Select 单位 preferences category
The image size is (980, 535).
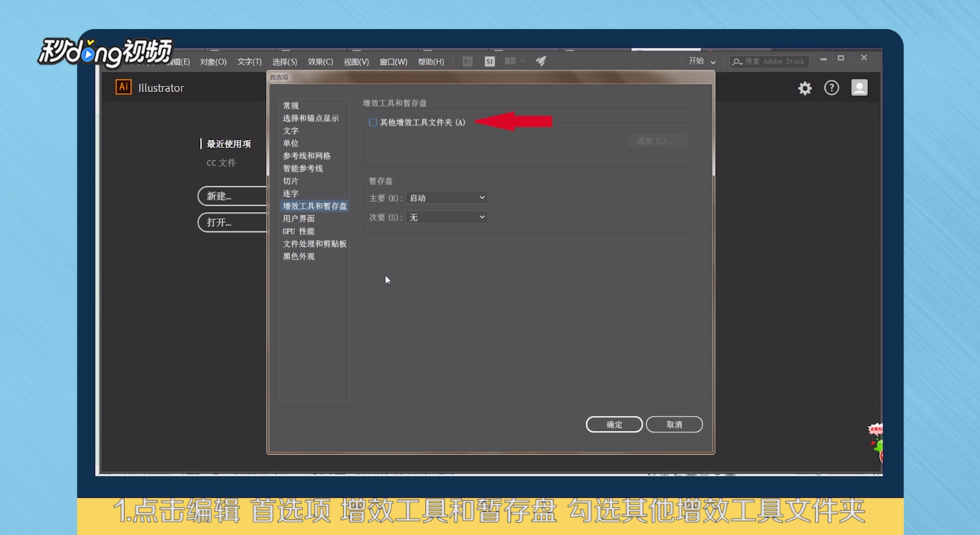pyautogui.click(x=291, y=143)
